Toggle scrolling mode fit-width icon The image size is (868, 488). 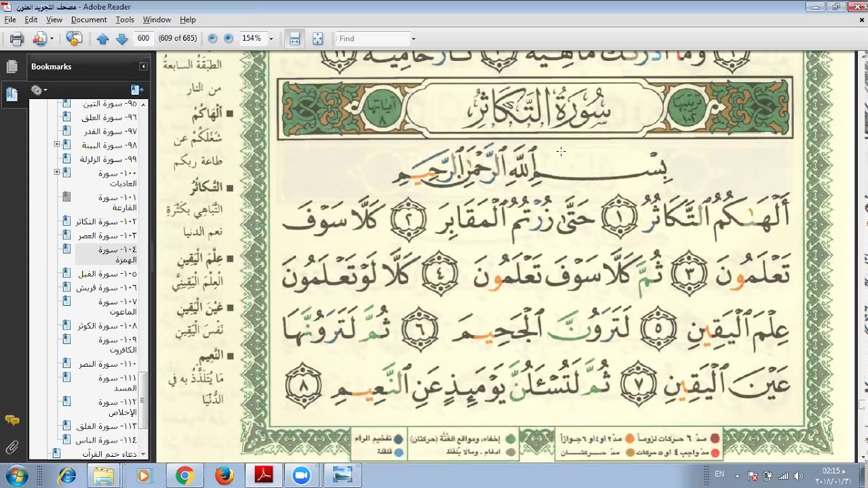pos(294,39)
